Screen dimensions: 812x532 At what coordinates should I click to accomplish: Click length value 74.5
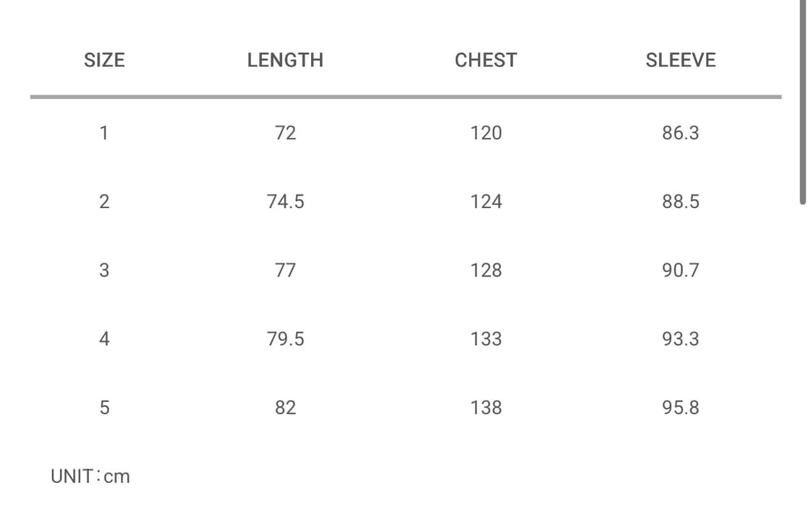285,201
